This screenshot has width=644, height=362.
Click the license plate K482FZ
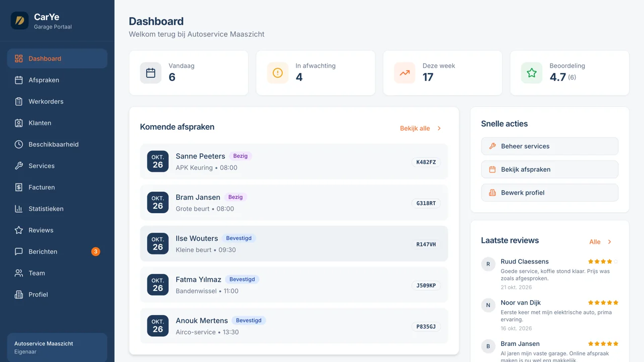426,162
